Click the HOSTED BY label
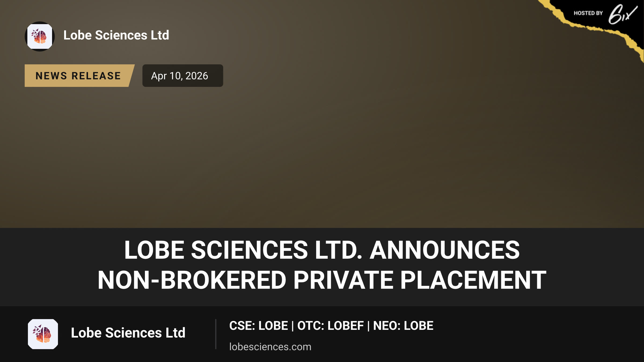Screen dimensions: 644x362 coord(588,13)
